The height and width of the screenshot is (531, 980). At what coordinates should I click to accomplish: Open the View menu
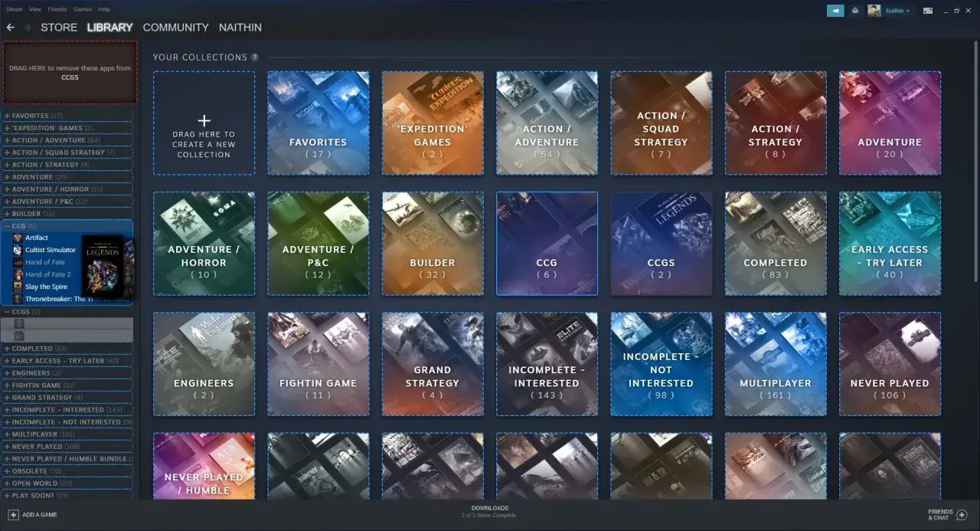tap(35, 9)
